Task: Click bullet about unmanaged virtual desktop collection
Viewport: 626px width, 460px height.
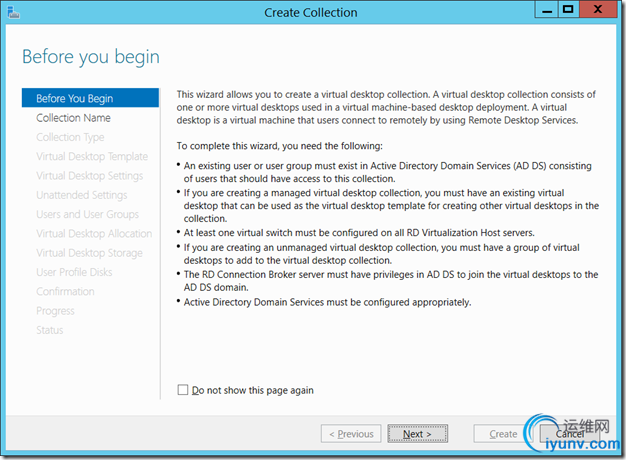Action: point(382,254)
